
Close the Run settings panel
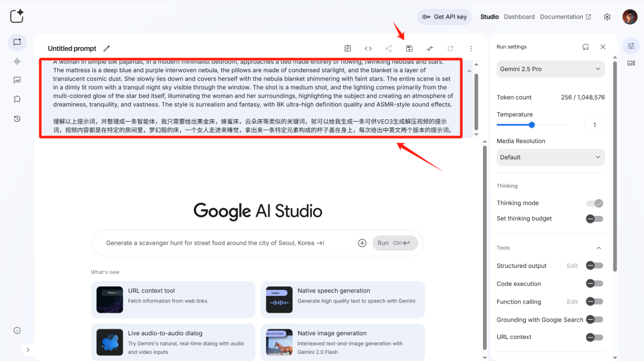(x=603, y=47)
